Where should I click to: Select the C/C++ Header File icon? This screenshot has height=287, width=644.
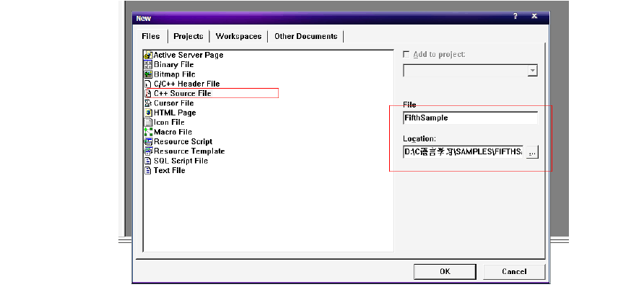(148, 84)
